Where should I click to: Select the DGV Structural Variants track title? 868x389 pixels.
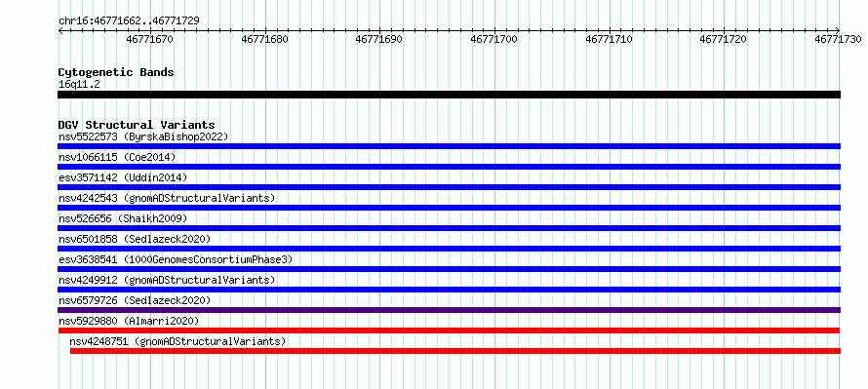(137, 125)
